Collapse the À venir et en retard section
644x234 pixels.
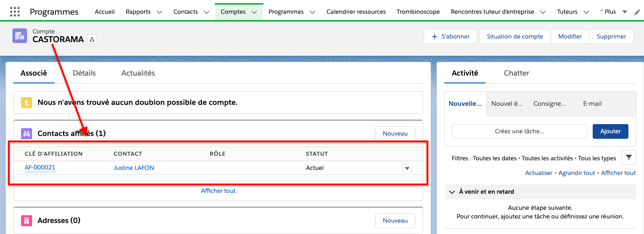coord(452,192)
